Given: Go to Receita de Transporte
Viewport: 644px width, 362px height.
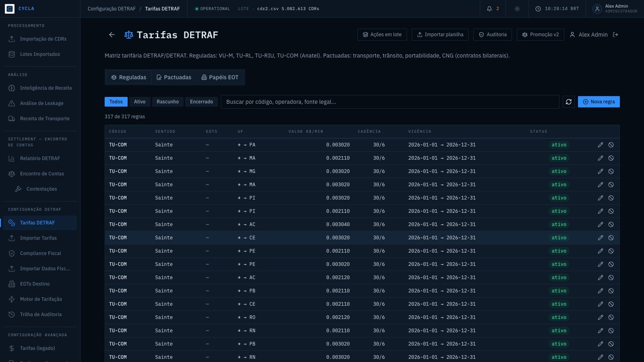Looking at the screenshot, I should (40, 119).
